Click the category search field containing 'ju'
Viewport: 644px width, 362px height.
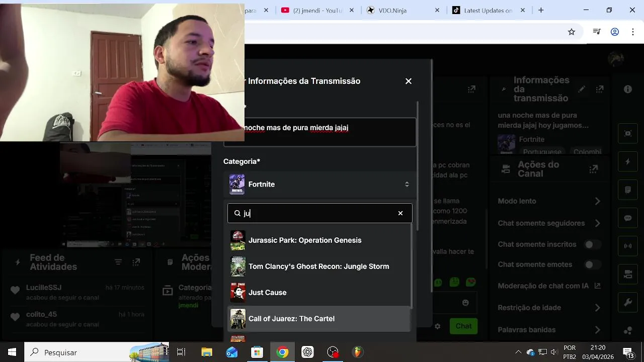tap(320, 213)
